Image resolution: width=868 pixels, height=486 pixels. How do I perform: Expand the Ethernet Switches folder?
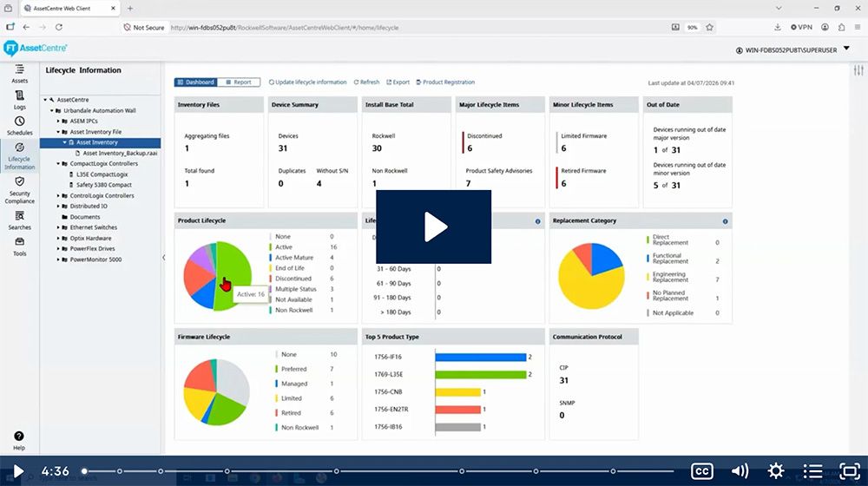pyautogui.click(x=58, y=227)
